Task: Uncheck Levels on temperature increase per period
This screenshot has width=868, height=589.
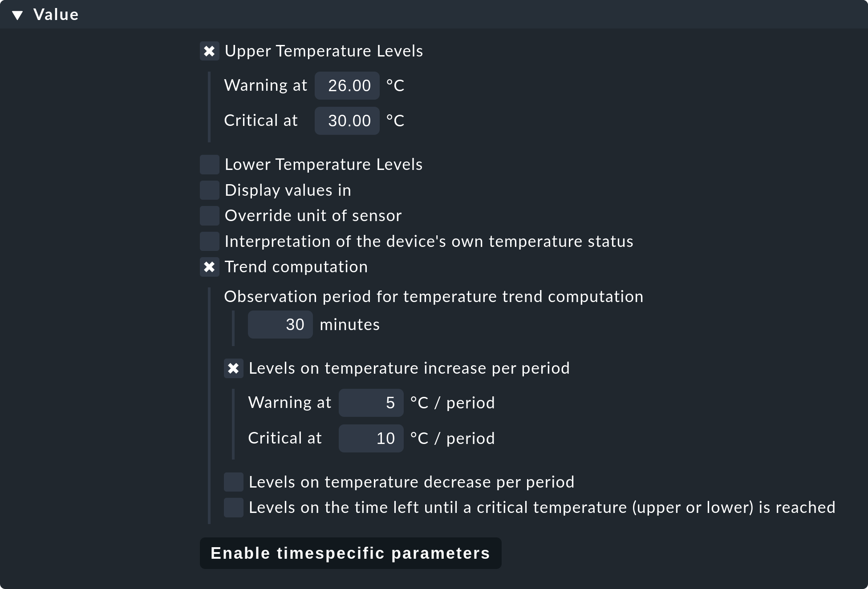Action: click(x=234, y=368)
